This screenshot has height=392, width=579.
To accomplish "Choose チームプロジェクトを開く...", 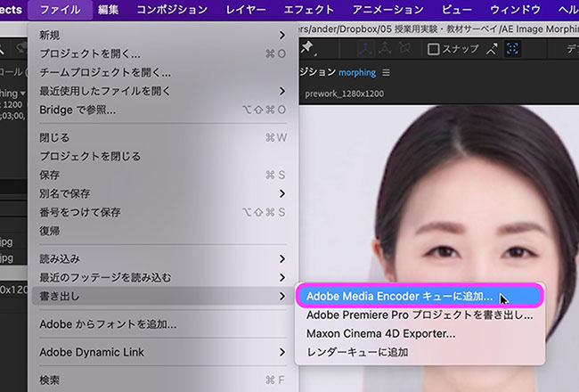I will (163, 72).
